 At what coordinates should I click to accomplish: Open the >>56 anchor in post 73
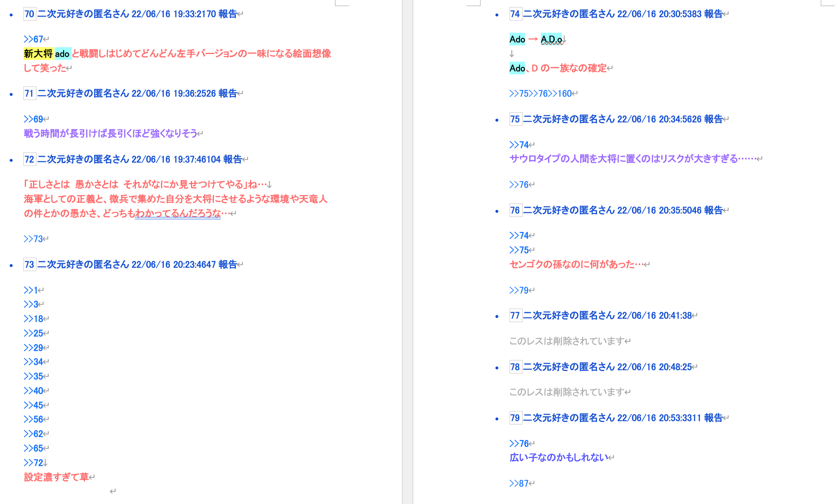[33, 419]
